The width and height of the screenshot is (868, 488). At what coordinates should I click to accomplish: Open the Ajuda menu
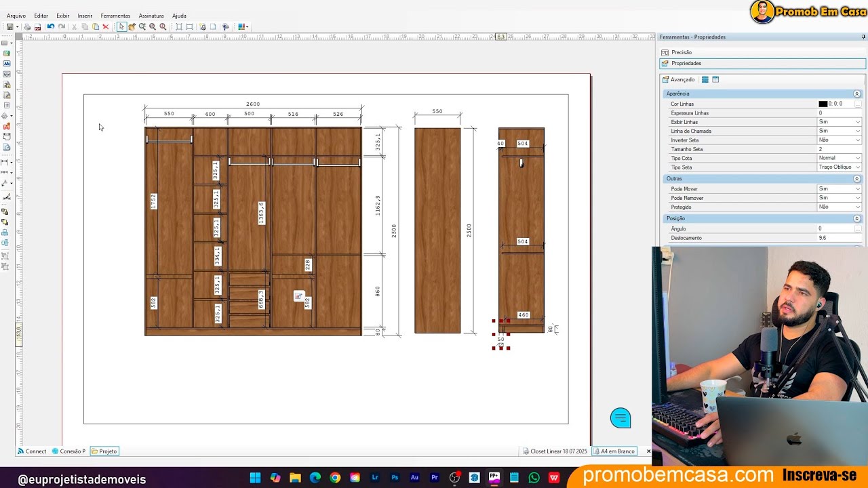point(179,16)
